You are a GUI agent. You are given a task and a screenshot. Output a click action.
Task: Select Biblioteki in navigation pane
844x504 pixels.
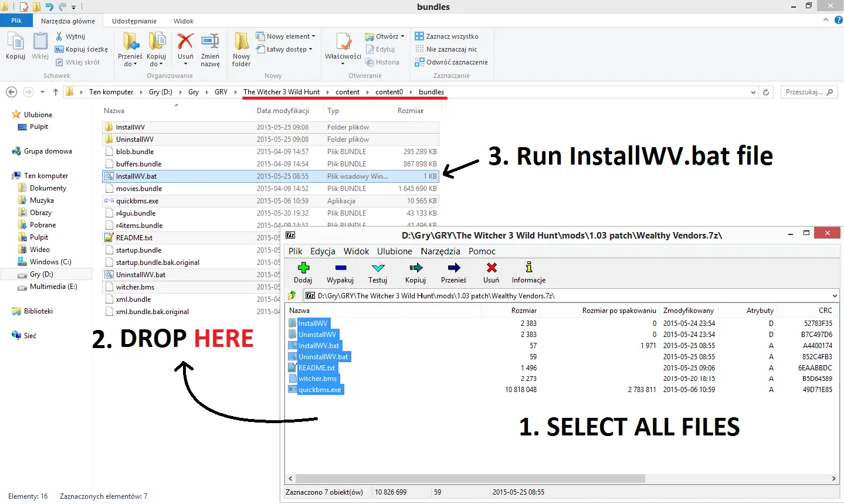point(38,311)
